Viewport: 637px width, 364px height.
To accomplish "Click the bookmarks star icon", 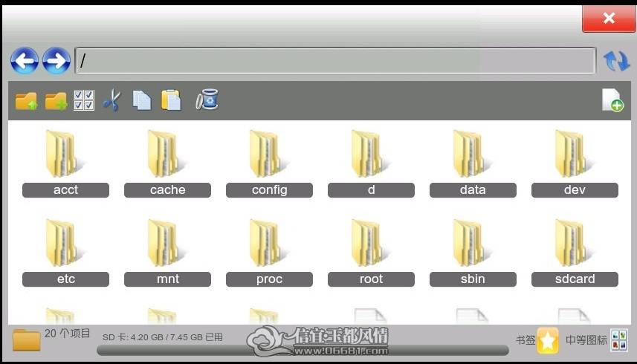I will 548,340.
